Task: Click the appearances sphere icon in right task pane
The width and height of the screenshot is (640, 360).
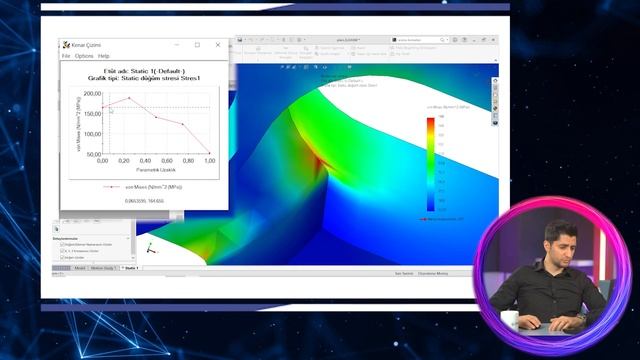Action: 495,109
